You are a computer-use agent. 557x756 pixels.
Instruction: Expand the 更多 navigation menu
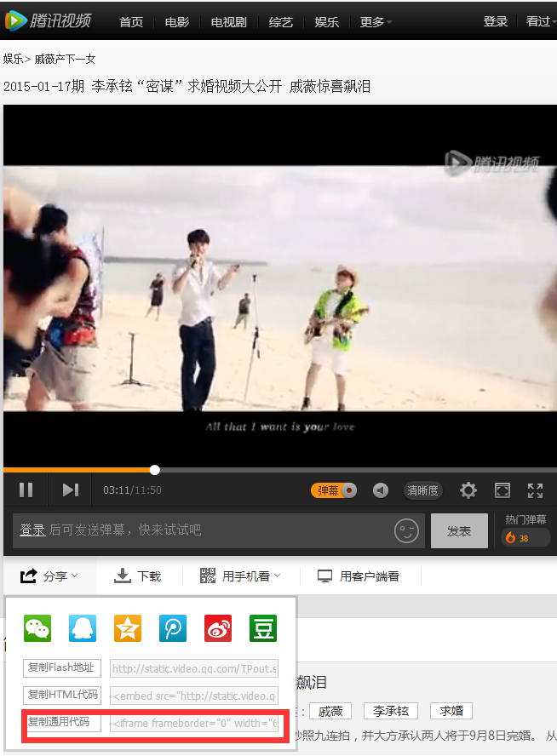pos(376,22)
